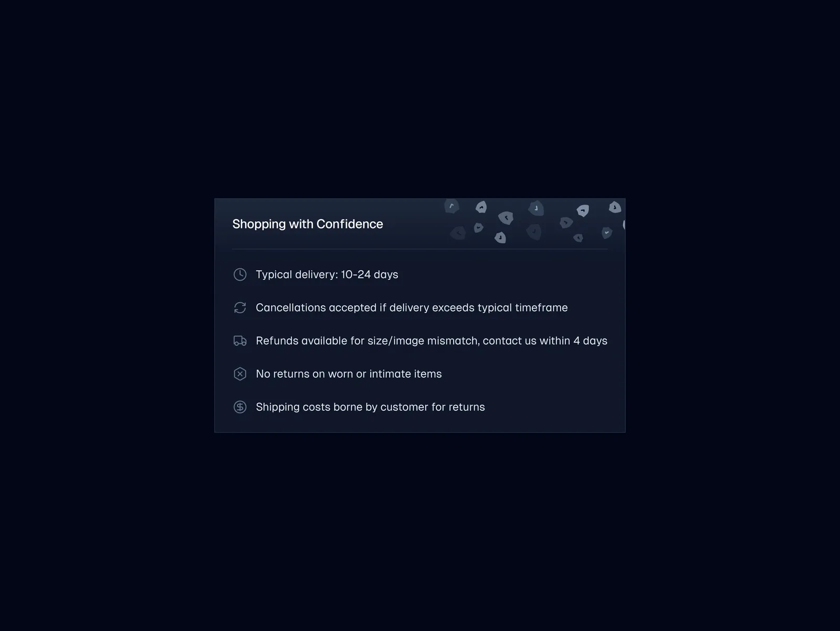Click the large dim shield at header top center
Viewport: 840px width, 631px height.
click(536, 209)
